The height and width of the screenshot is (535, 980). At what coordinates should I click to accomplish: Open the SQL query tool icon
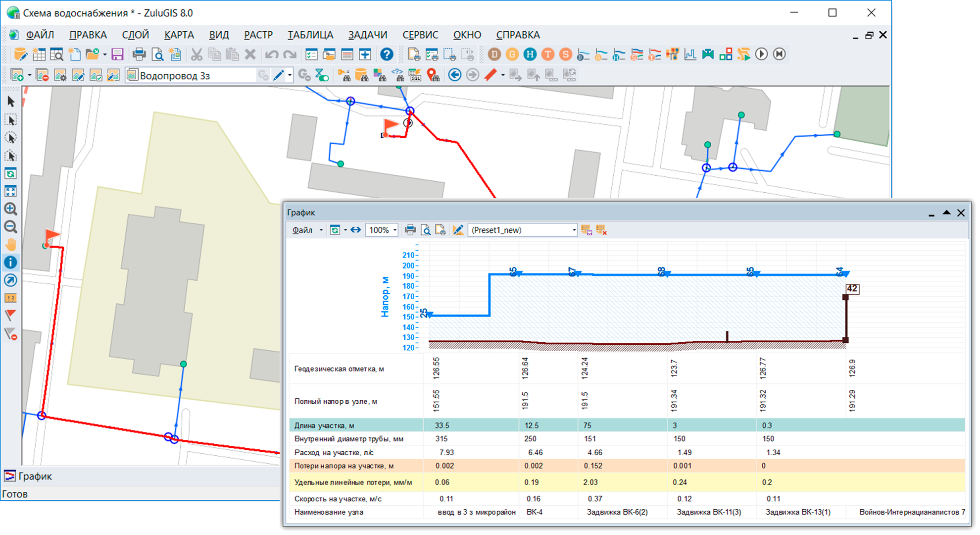tap(415, 75)
